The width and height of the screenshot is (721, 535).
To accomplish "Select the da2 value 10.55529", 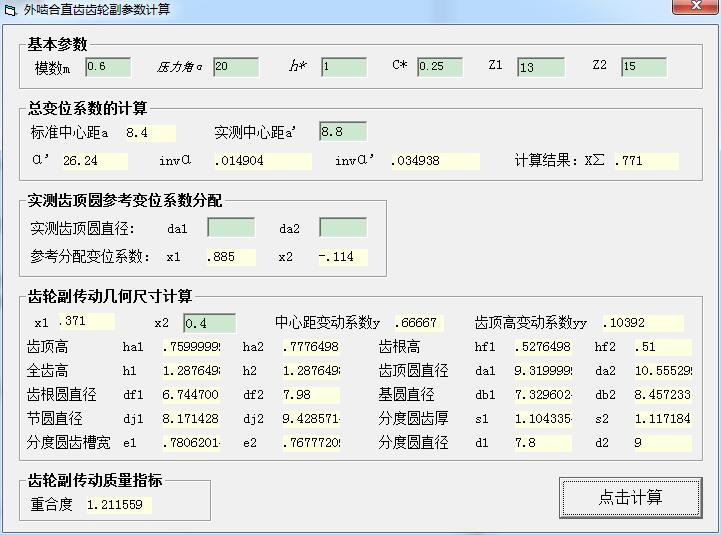I will click(663, 371).
